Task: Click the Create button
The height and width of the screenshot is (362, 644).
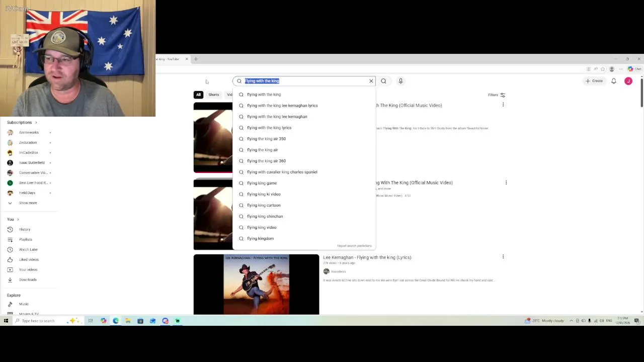Action: (594, 81)
